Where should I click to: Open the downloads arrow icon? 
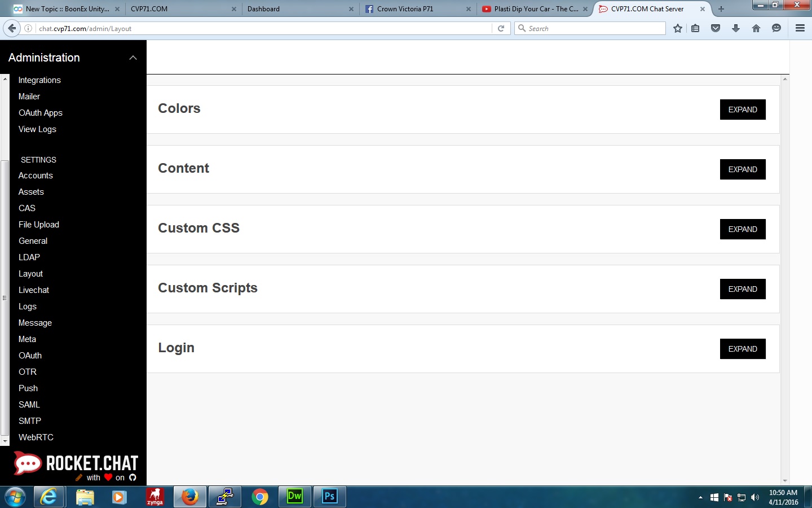pyautogui.click(x=736, y=28)
